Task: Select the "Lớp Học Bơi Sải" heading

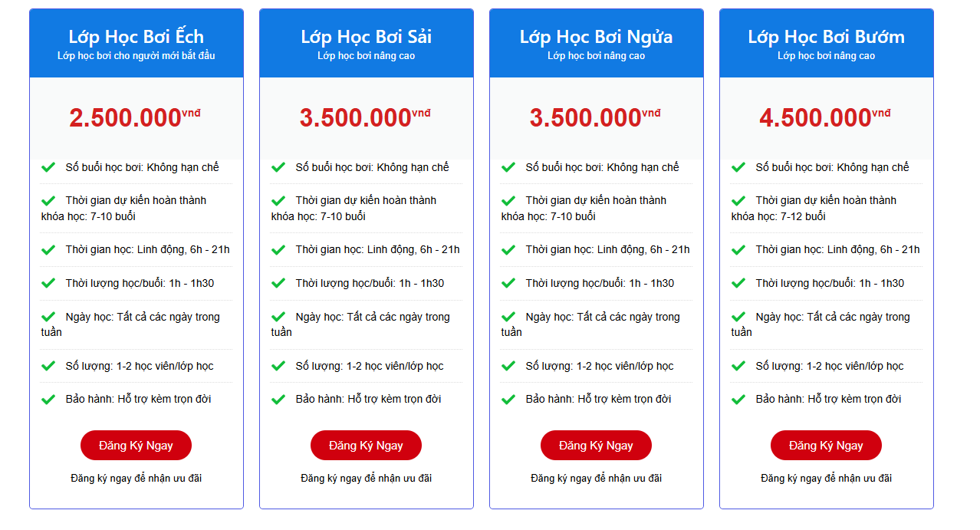Action: pos(367,37)
